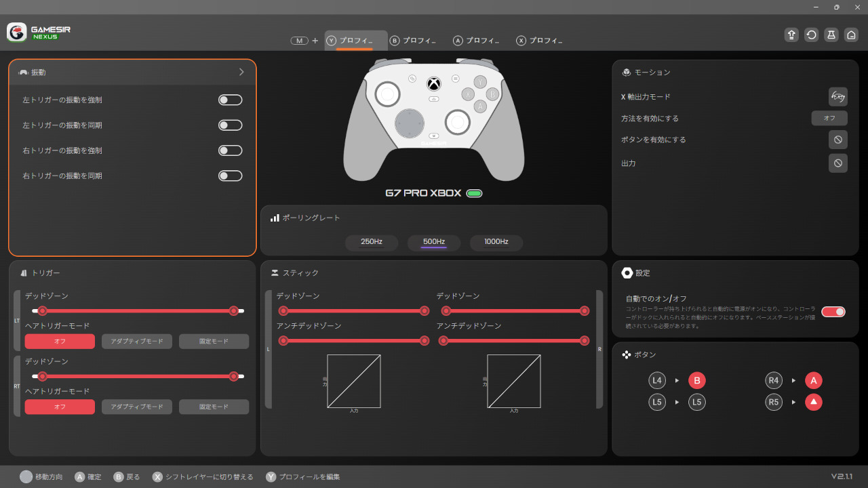868x488 pixels.
Task: Click the GameSir Nexus logo
Action: coord(39,32)
